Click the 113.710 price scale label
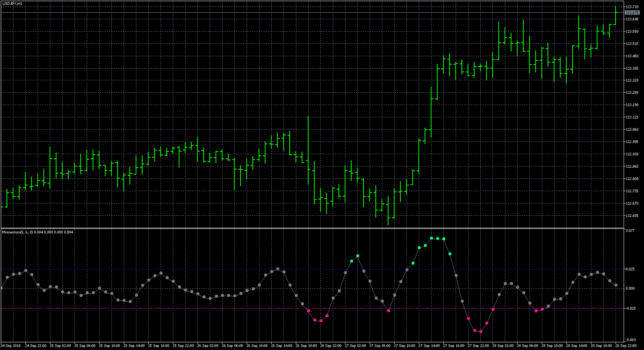This screenshot has height=350, width=644. point(632,7)
